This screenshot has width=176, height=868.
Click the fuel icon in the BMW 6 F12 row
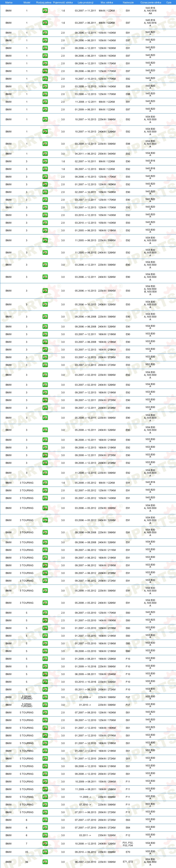[x=45, y=835]
